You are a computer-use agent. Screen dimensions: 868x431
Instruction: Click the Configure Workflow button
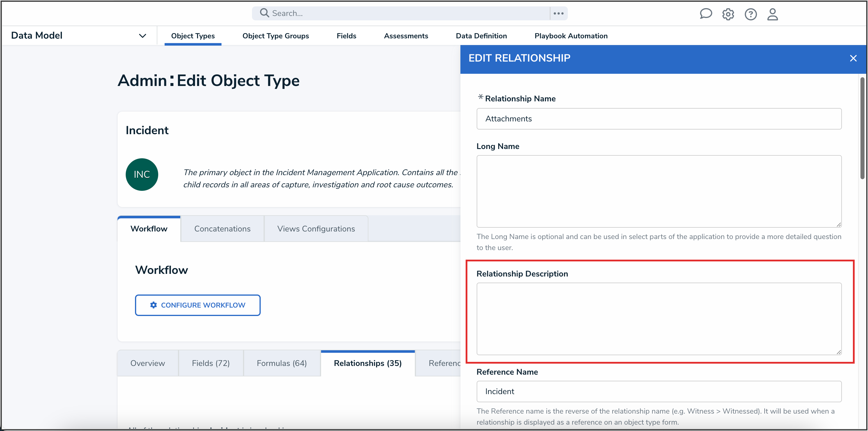[x=197, y=305]
